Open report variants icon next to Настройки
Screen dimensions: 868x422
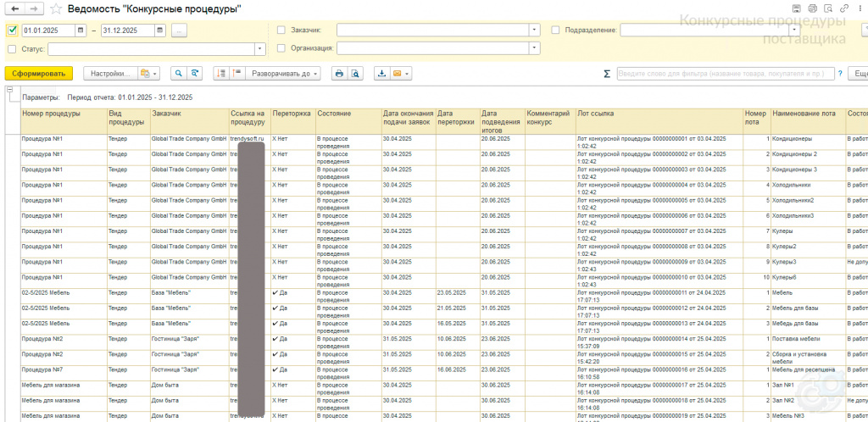tap(148, 73)
